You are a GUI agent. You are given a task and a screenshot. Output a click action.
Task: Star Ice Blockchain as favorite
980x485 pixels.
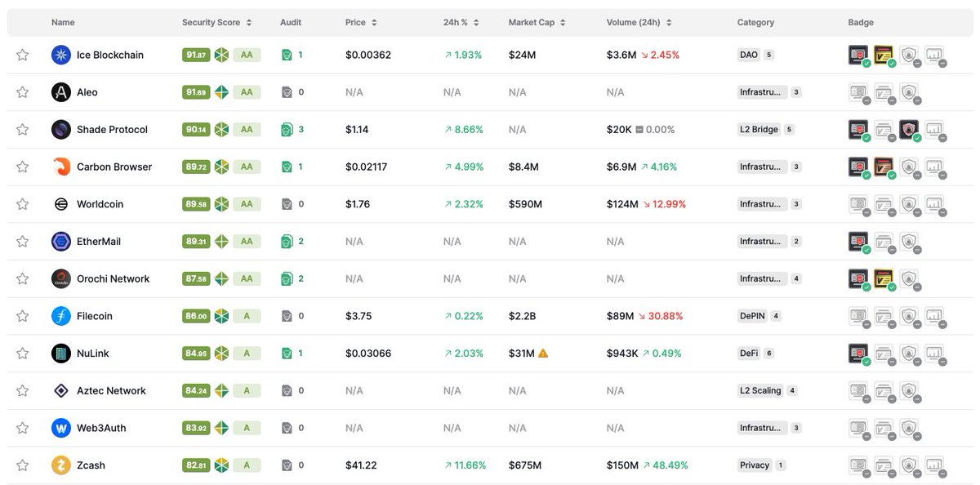tap(23, 56)
